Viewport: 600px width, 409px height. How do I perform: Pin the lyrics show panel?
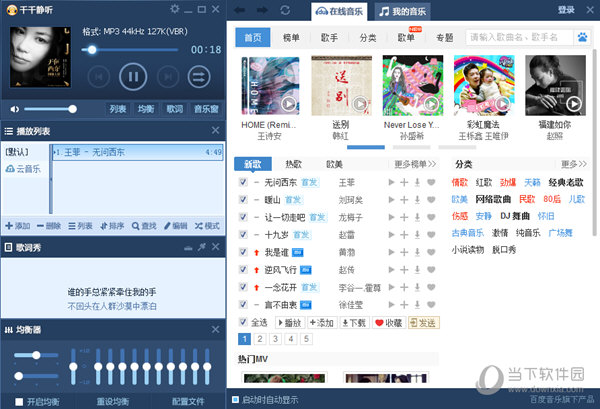pyautogui.click(x=202, y=247)
